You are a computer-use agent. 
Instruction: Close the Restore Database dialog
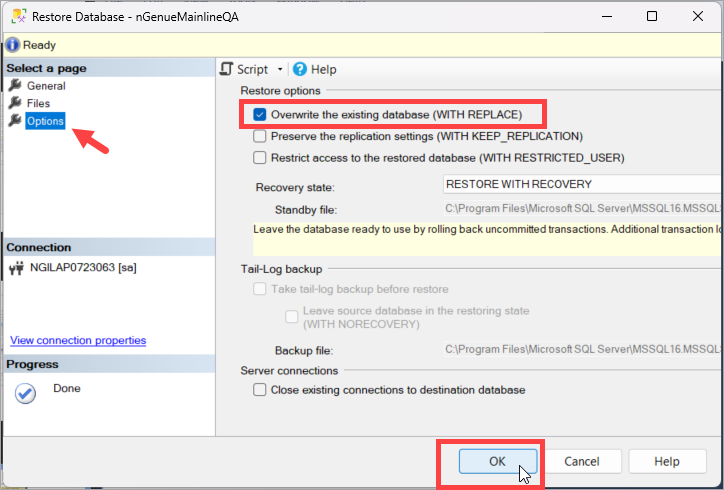coord(698,17)
